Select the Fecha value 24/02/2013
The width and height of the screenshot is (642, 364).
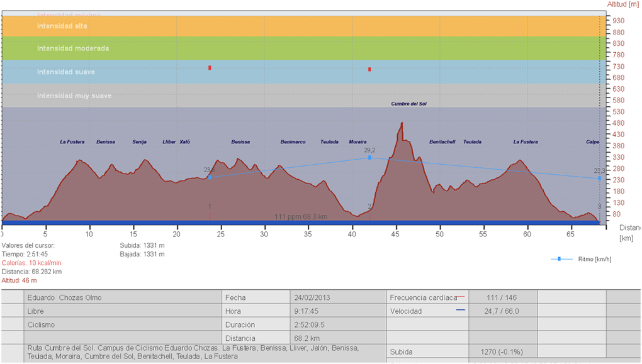(x=311, y=297)
